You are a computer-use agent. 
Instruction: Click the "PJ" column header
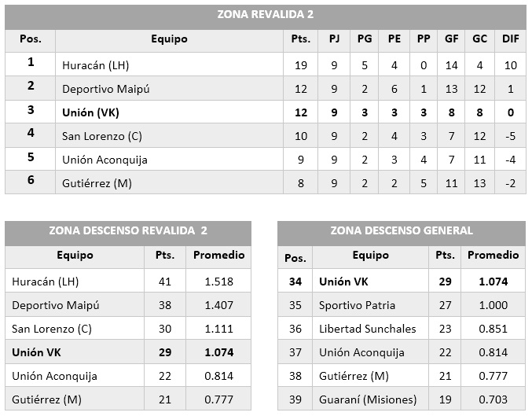(334, 39)
